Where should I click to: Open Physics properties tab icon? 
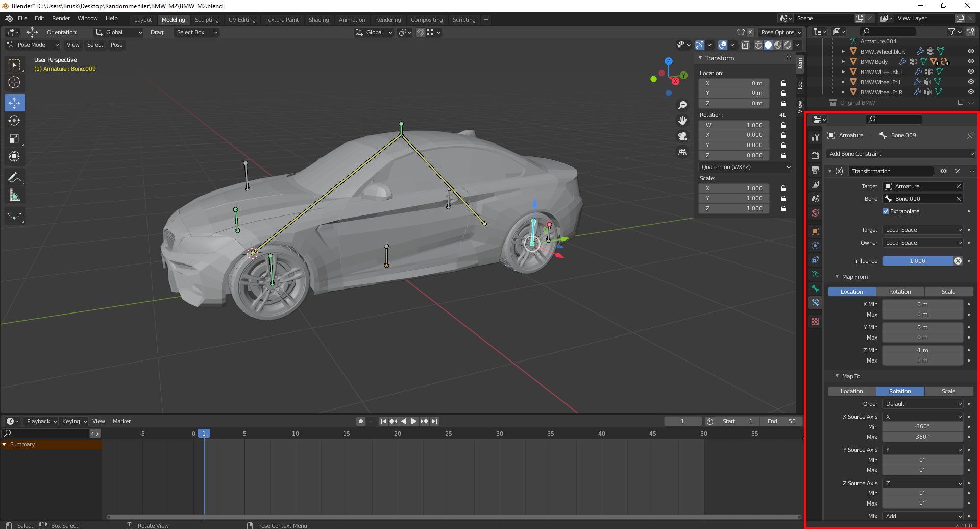coord(815,246)
